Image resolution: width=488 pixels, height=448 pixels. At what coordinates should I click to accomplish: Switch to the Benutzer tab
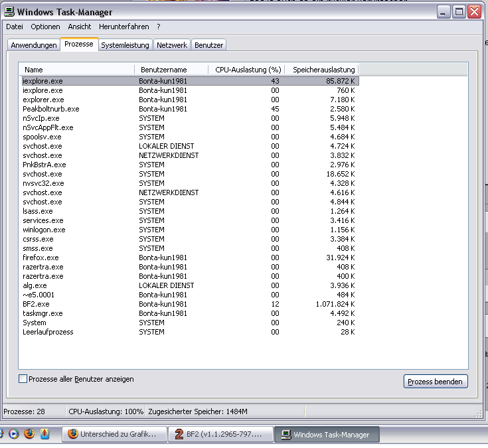pyautogui.click(x=209, y=45)
